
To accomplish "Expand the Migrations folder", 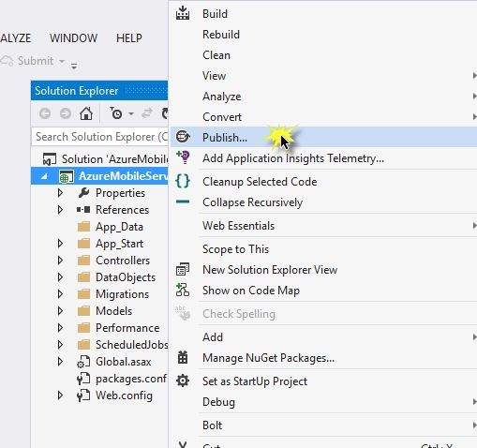I will 60,294.
